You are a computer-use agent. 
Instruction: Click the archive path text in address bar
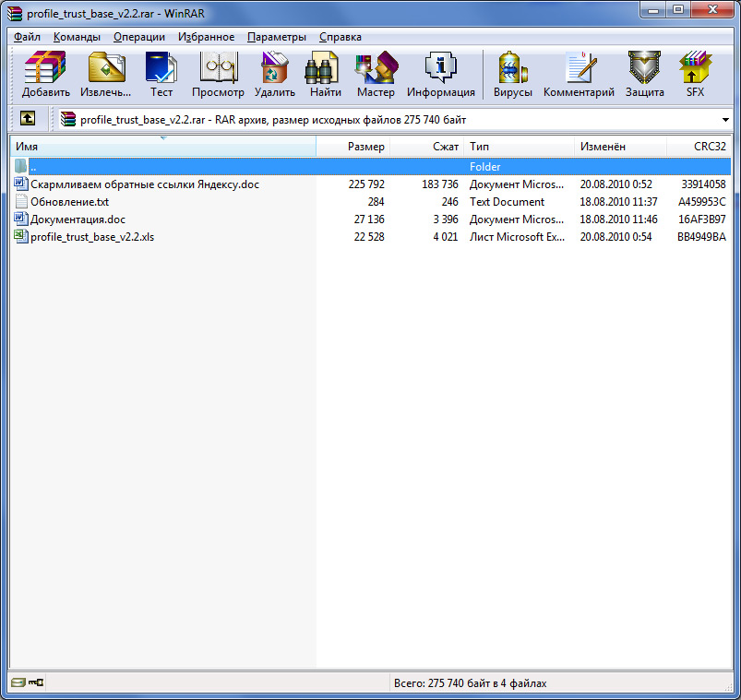[273, 120]
